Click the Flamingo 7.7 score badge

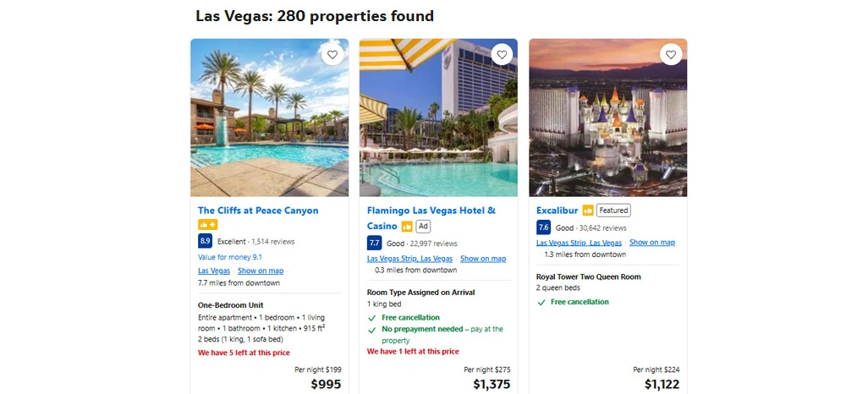click(x=375, y=244)
